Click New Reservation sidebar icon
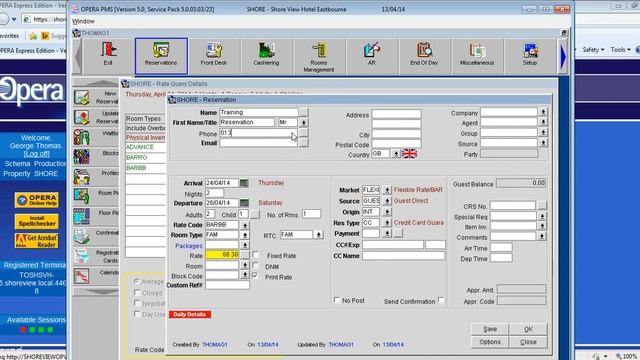Image resolution: width=640 pixels, height=360 pixels. point(82,98)
